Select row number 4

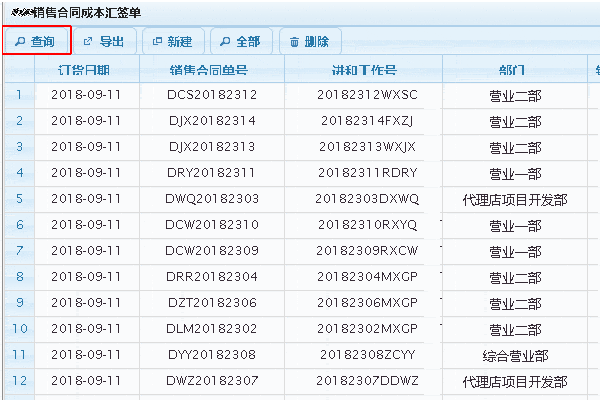click(20, 173)
